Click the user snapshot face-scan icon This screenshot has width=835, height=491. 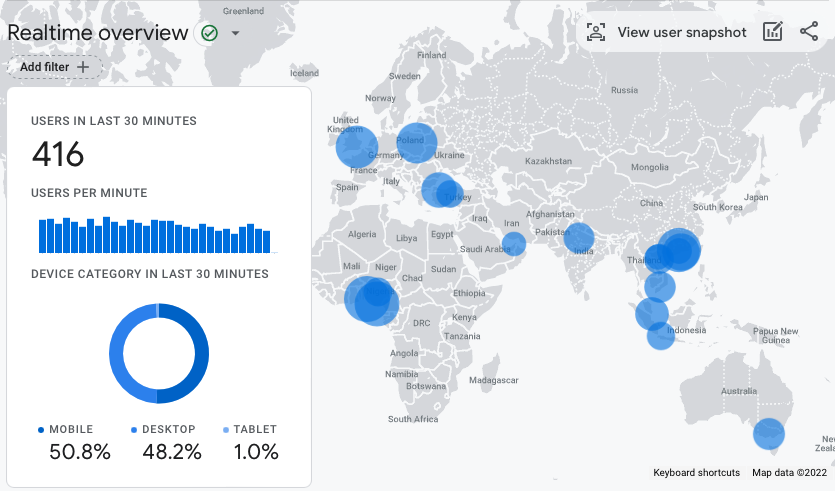point(596,32)
